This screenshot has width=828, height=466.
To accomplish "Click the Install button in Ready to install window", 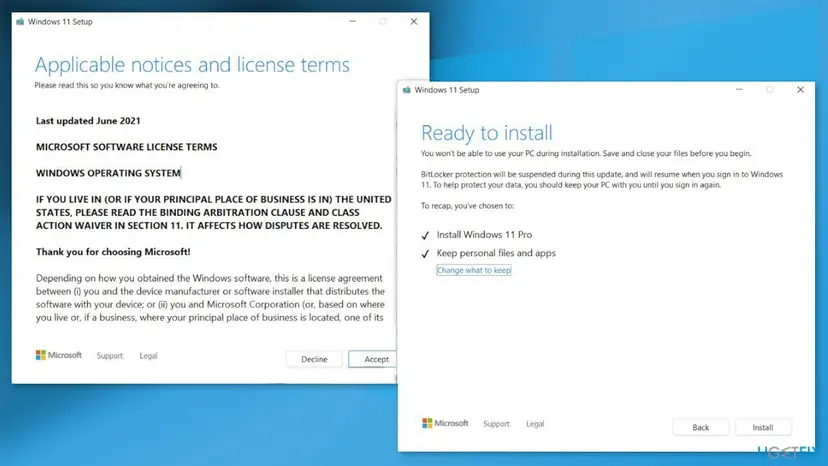I will tap(763, 427).
